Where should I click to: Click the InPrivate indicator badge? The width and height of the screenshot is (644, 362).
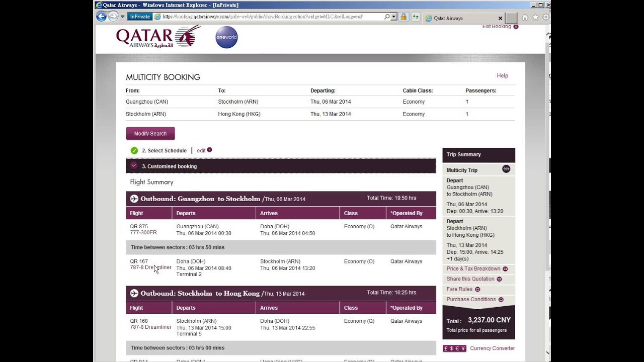tap(140, 17)
